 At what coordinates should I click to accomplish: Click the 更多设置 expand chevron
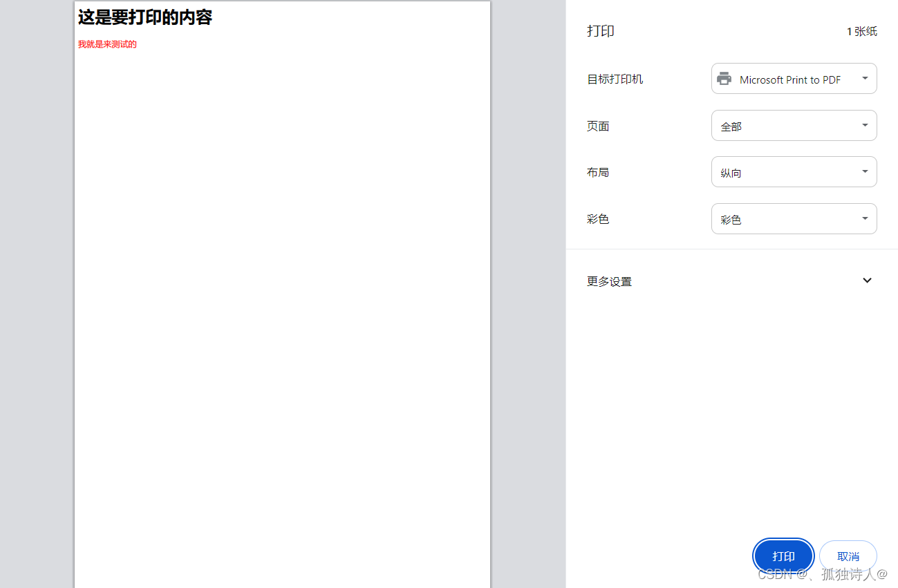pyautogui.click(x=867, y=281)
